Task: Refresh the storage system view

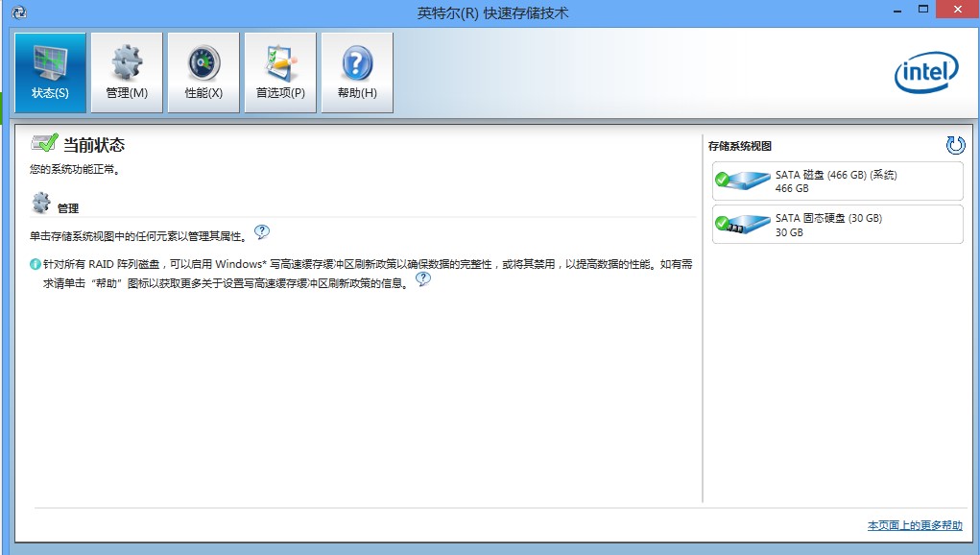Action: (x=955, y=145)
